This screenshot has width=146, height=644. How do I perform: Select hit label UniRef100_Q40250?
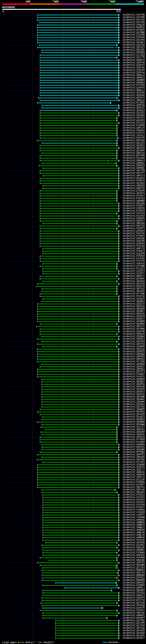(x=134, y=50)
